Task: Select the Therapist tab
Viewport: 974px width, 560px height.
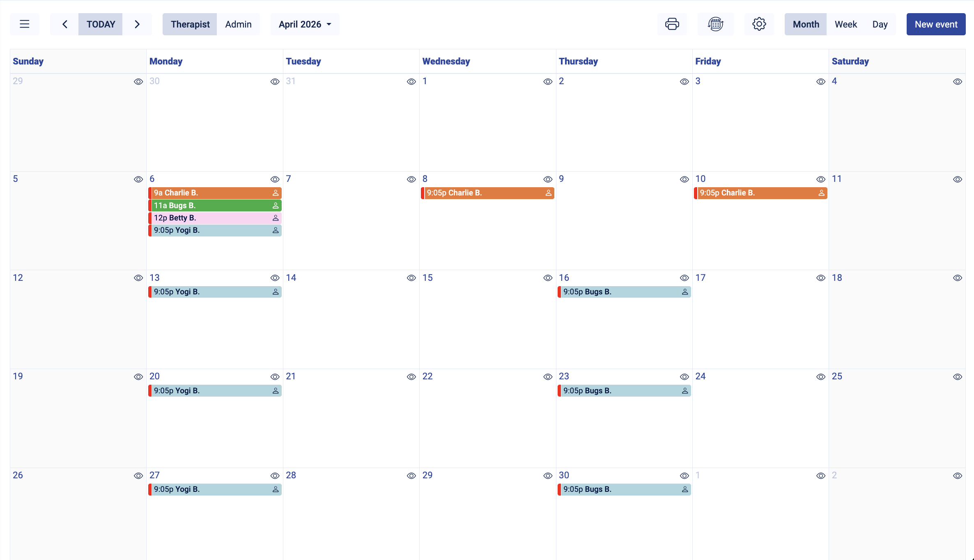Action: [x=189, y=24]
